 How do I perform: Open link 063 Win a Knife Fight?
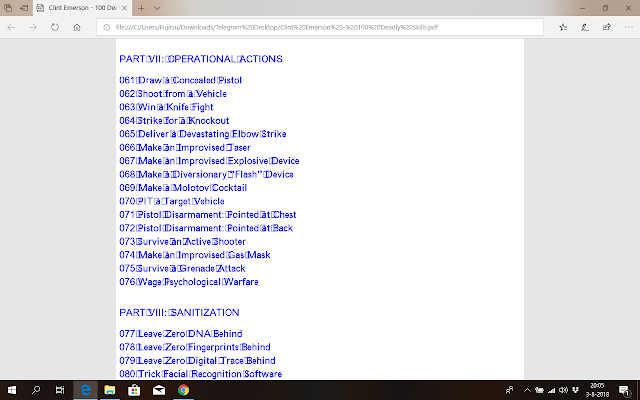[166, 107]
